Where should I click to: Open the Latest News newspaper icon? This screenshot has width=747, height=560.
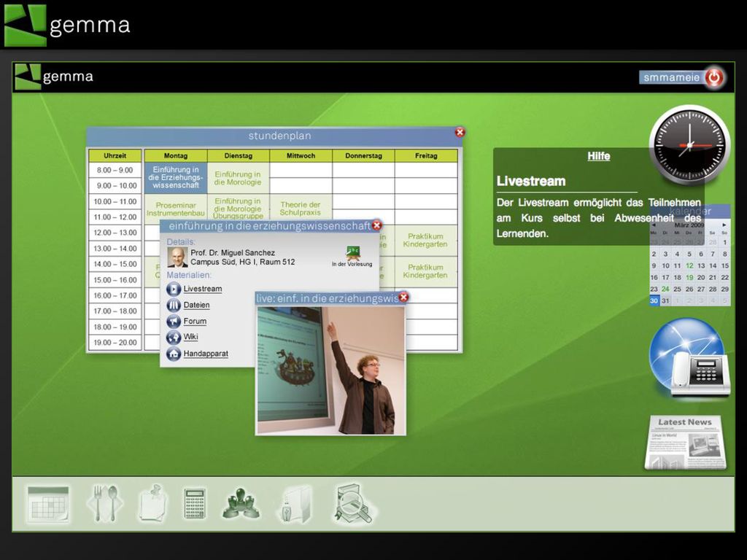[x=686, y=443]
